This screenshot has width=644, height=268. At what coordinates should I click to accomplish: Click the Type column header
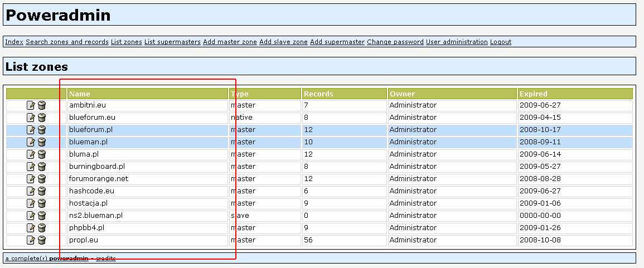[265, 94]
